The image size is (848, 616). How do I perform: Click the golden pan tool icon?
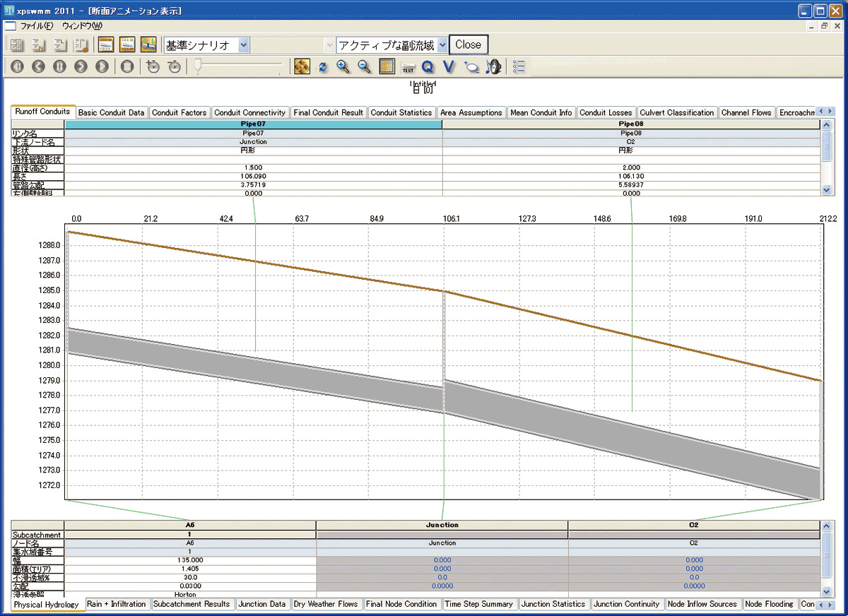302,66
